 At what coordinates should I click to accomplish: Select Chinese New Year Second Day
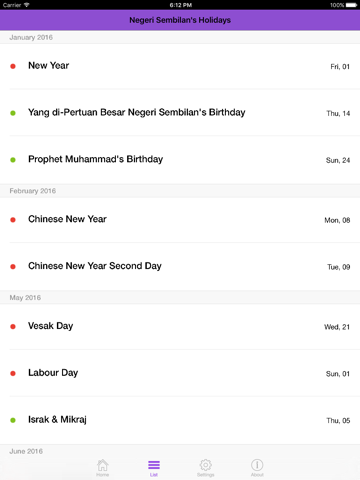point(180,266)
